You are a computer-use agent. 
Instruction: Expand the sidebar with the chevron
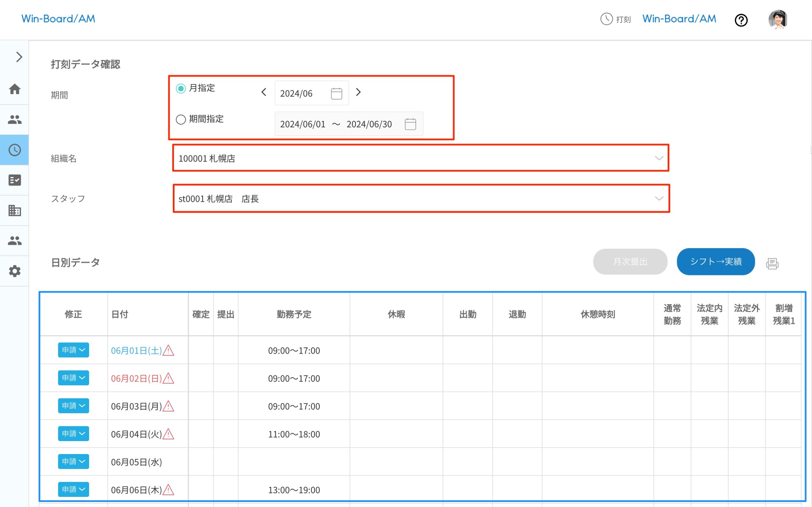[19, 57]
